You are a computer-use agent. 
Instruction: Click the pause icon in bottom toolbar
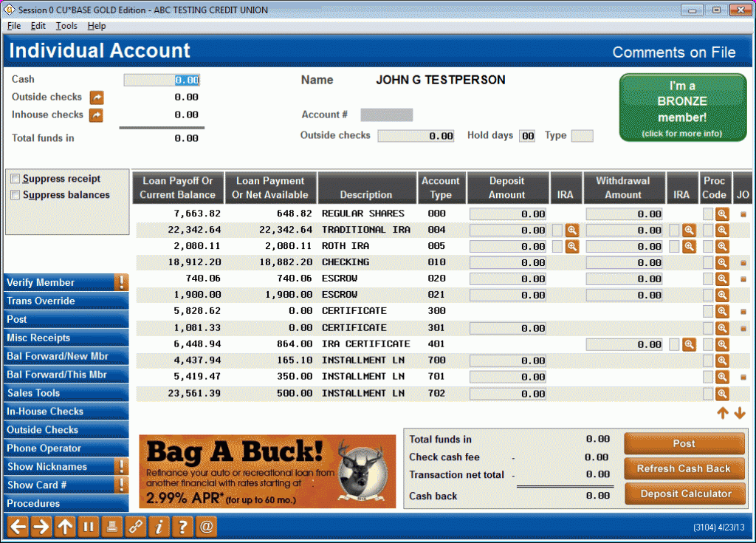pyautogui.click(x=88, y=527)
